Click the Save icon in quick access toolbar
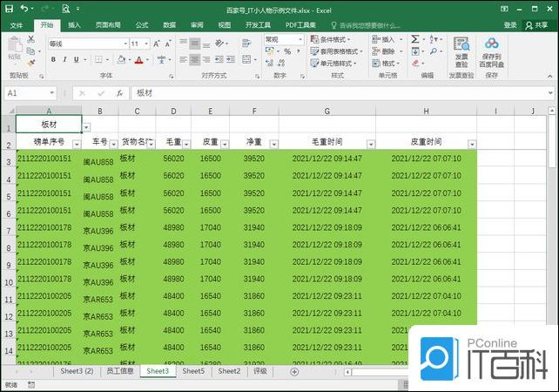Viewport: 559px width, 392px height. (9, 9)
